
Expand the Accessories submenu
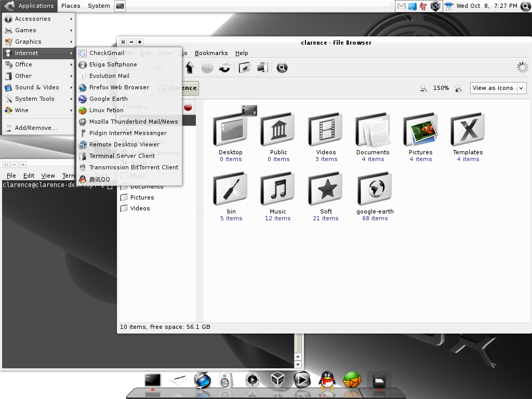[x=38, y=19]
